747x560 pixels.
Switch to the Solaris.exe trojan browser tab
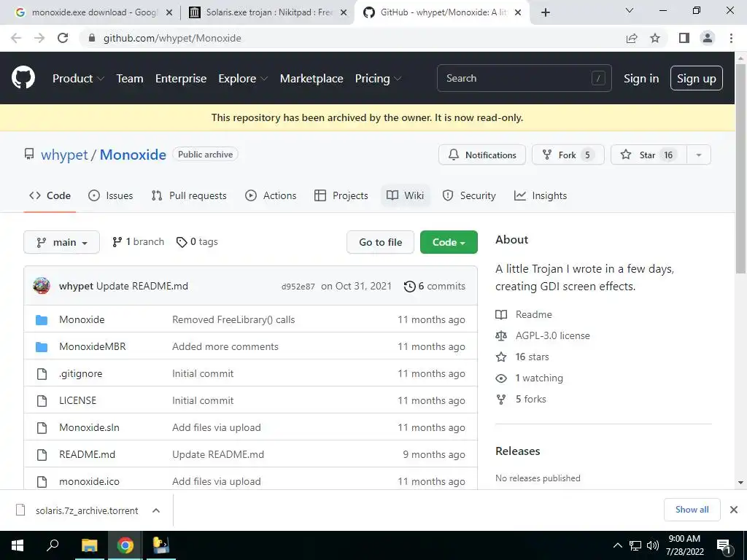pyautogui.click(x=268, y=12)
